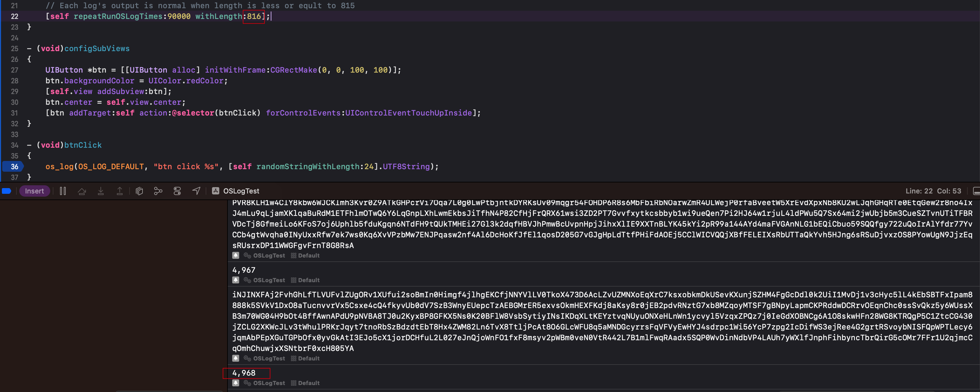Toggle the blue breakpoints activation button
Image resolution: width=980 pixels, height=392 pixels.
tap(6, 191)
